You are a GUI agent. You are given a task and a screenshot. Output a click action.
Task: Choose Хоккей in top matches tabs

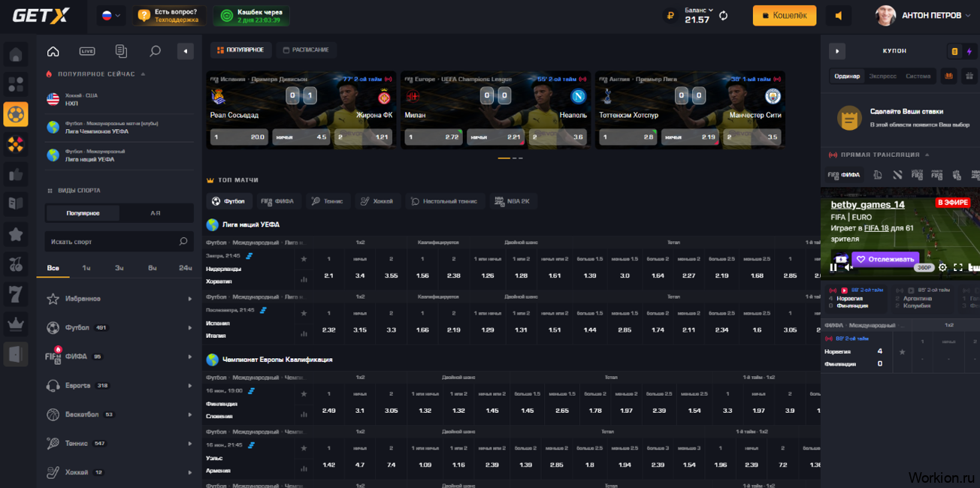[x=377, y=201]
